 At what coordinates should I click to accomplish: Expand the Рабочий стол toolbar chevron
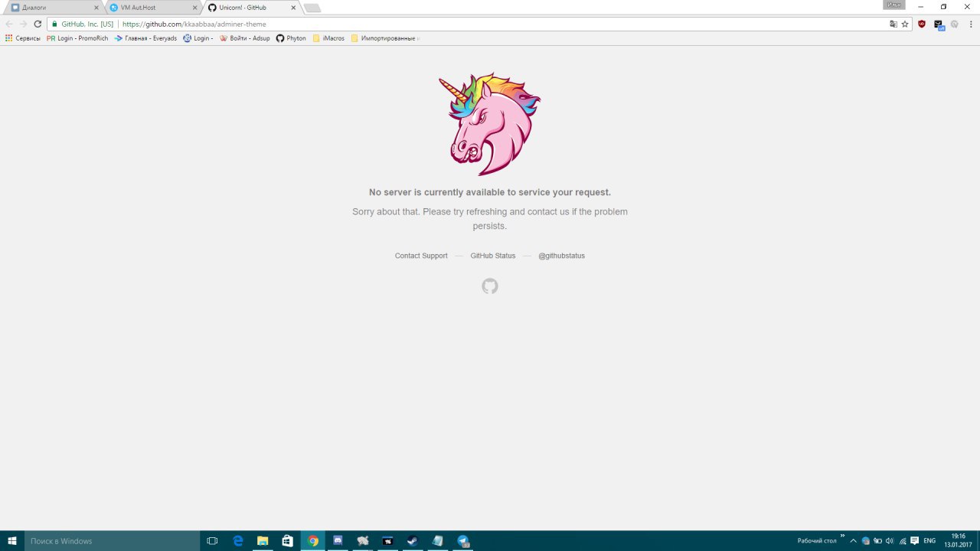(x=842, y=536)
